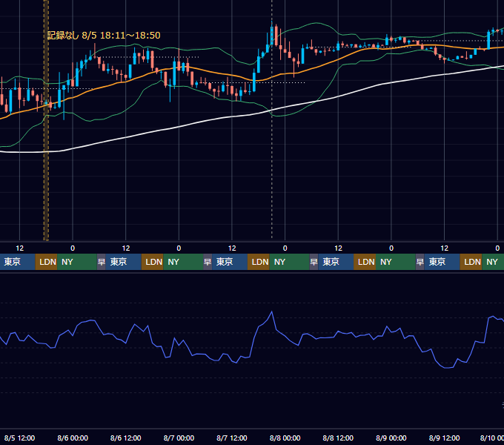Click the NY session block above 8/8 00:00
The width and height of the screenshot is (504, 445).
[290, 262]
